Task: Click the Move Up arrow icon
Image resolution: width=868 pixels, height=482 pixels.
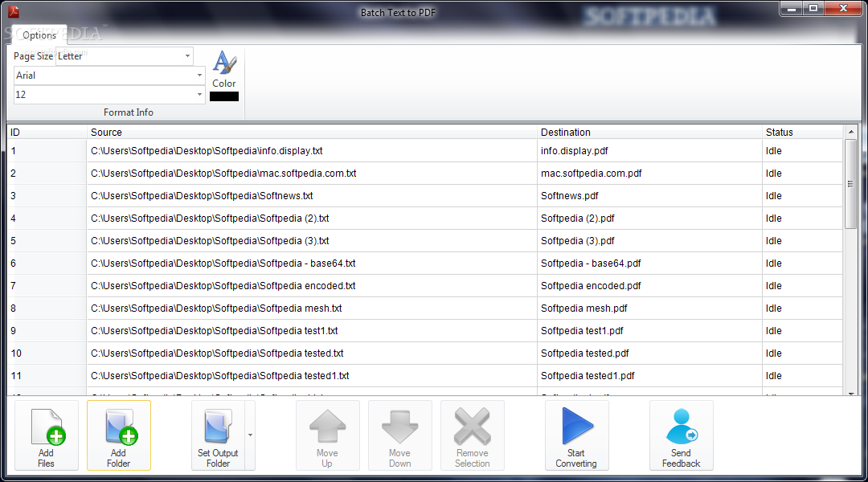Action: point(328,427)
